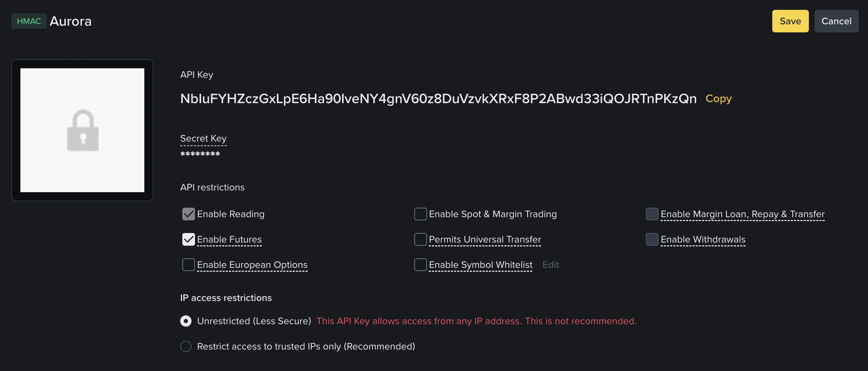
Task: Save the Aurora API key changes
Action: (790, 21)
